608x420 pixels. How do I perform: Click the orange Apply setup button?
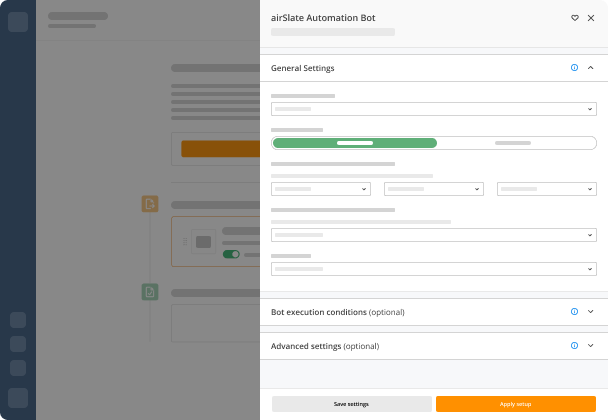click(x=516, y=404)
